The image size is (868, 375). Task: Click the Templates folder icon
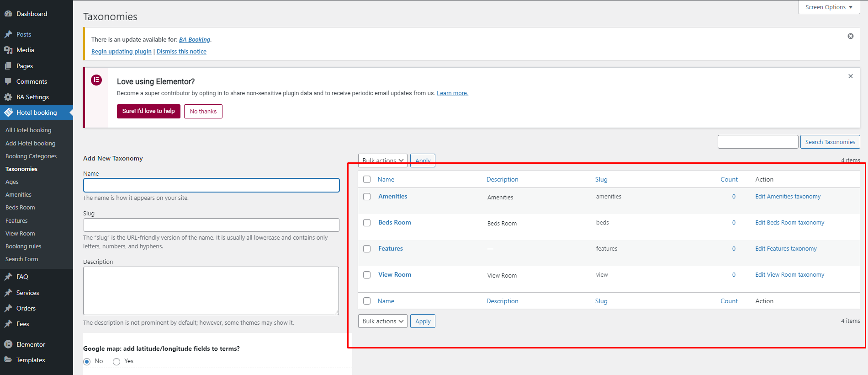click(x=8, y=360)
